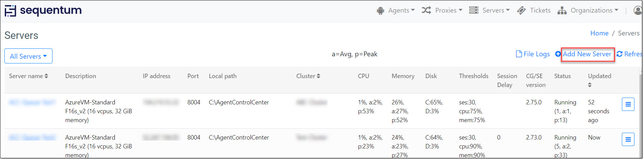Refresh the servers list
This screenshot has height=160, width=644.
pos(629,54)
